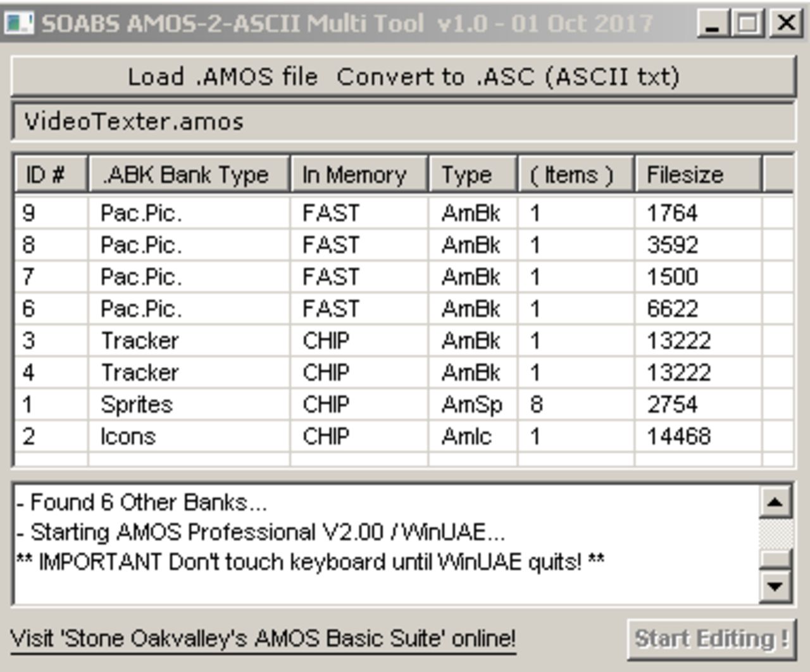The width and height of the screenshot is (810, 672).
Task: Click the ( Items ) column header
Action: coord(575,175)
